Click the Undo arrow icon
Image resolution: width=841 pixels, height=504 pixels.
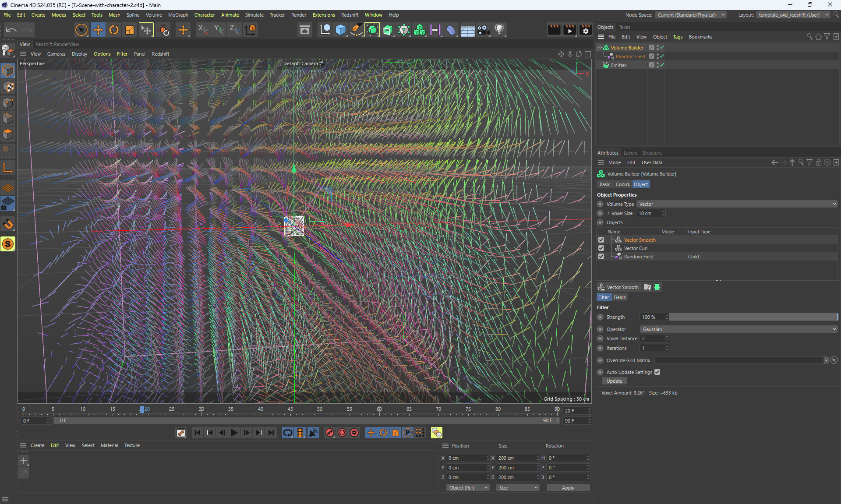coord(11,30)
